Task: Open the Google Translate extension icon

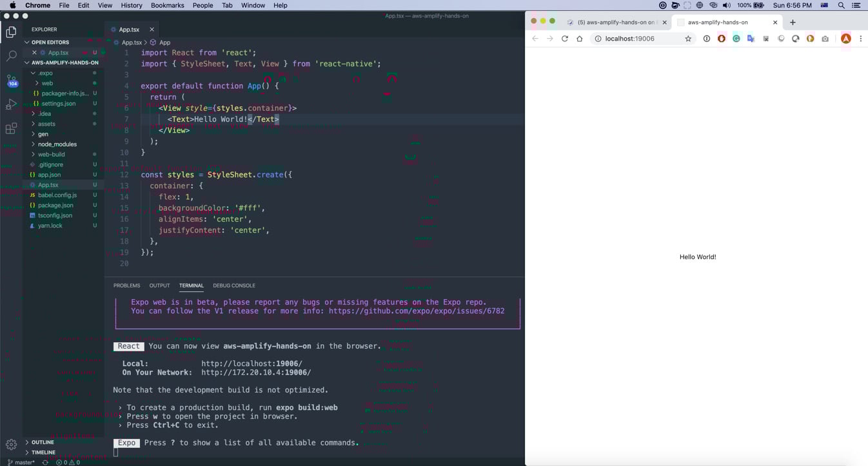Action: (x=751, y=39)
